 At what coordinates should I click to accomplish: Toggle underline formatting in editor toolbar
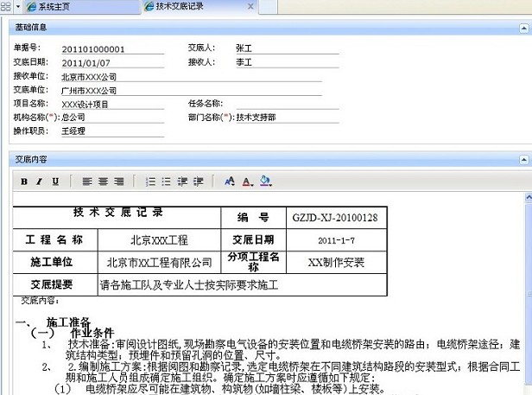click(x=55, y=182)
